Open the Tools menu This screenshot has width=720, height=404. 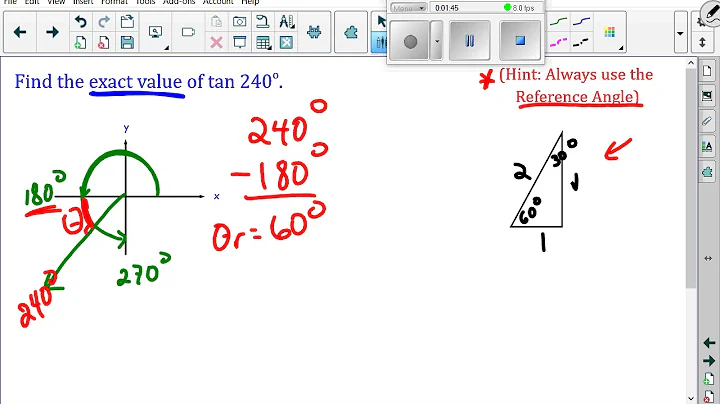tap(145, 2)
